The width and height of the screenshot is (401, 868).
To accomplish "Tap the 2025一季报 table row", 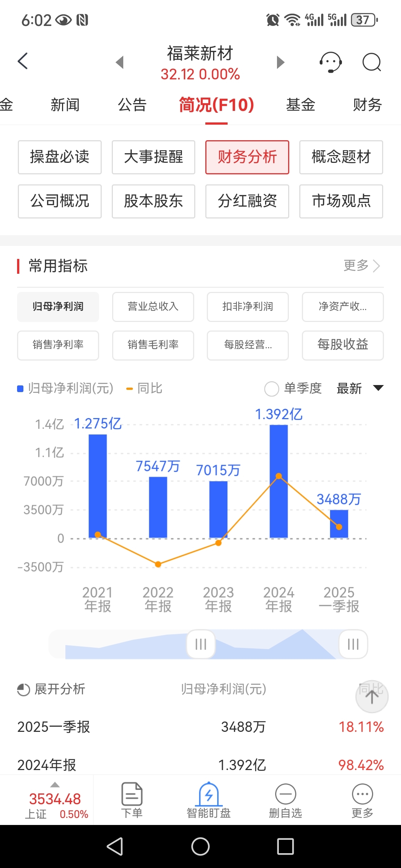I will (200, 727).
